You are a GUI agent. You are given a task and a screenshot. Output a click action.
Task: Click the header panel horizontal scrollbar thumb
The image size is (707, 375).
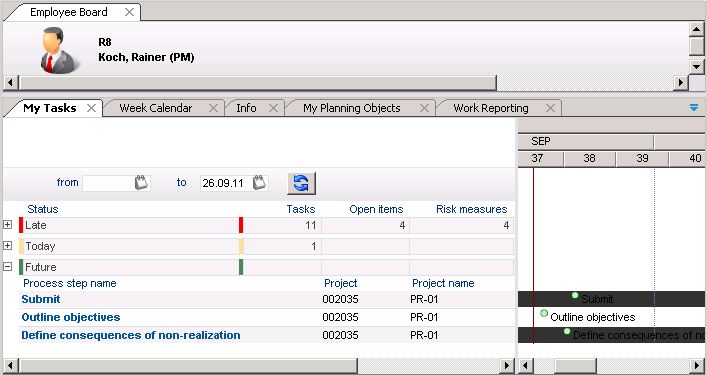pyautogui.click(x=257, y=82)
